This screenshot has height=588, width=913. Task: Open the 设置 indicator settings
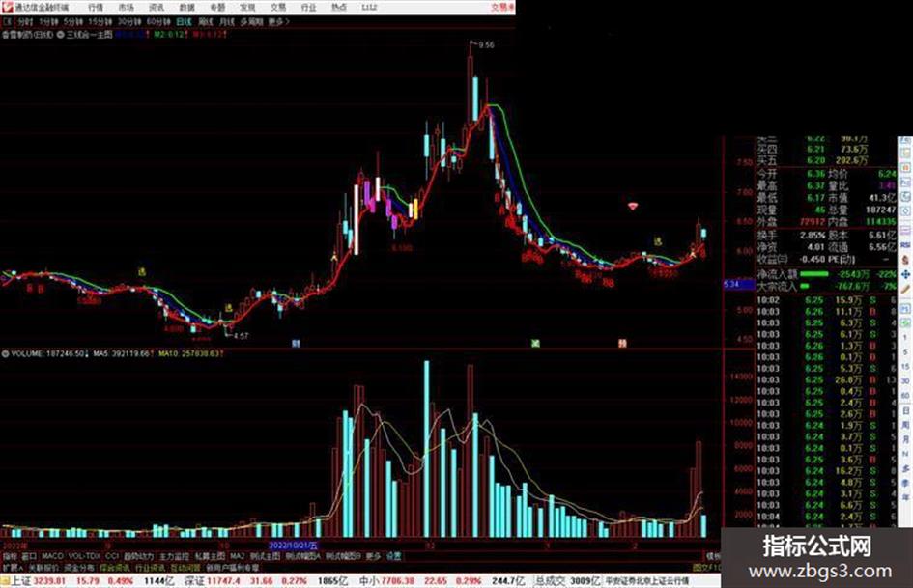[x=393, y=556]
